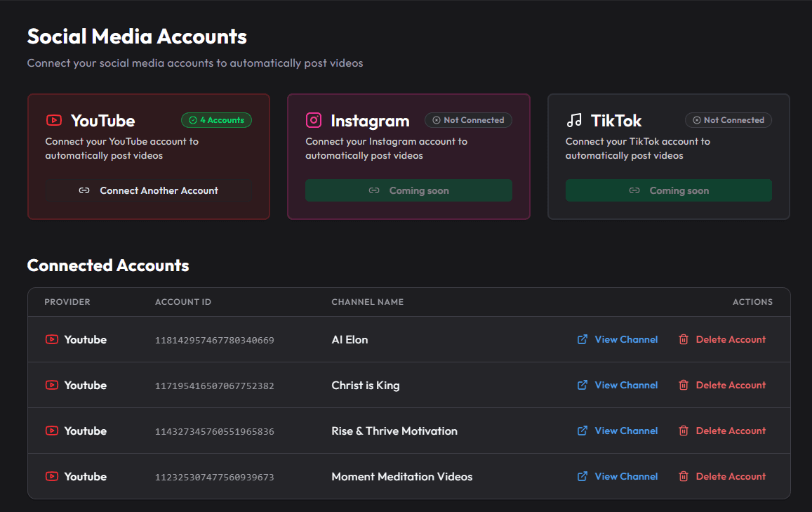
Task: Click the Not Connected status indicator for Instagram
Action: point(468,120)
